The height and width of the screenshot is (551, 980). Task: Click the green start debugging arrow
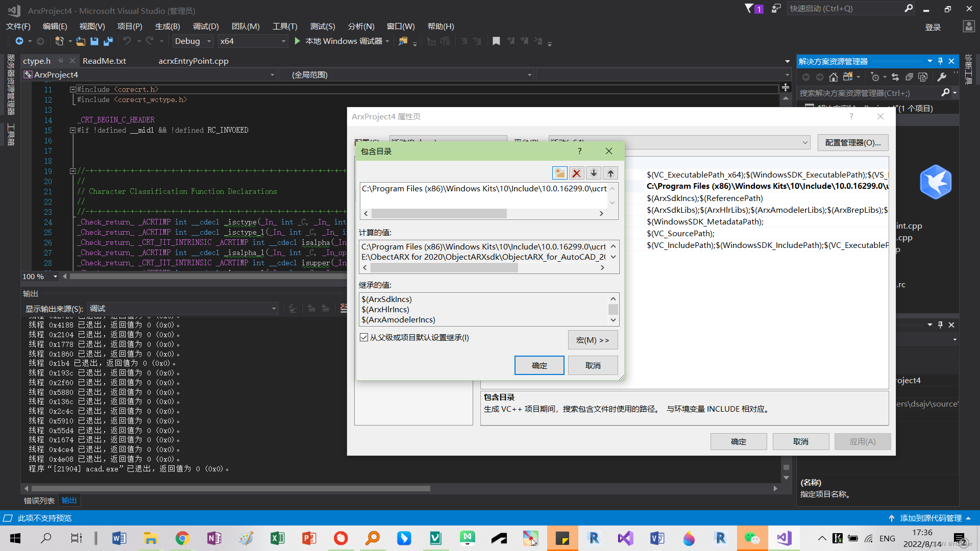298,41
